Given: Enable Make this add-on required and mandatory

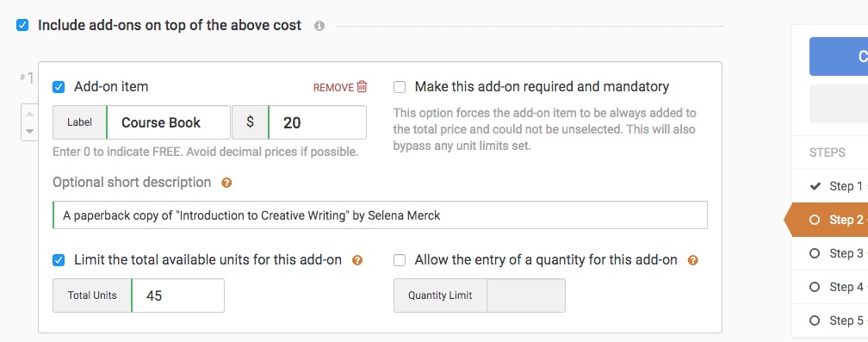Looking at the screenshot, I should 400,87.
